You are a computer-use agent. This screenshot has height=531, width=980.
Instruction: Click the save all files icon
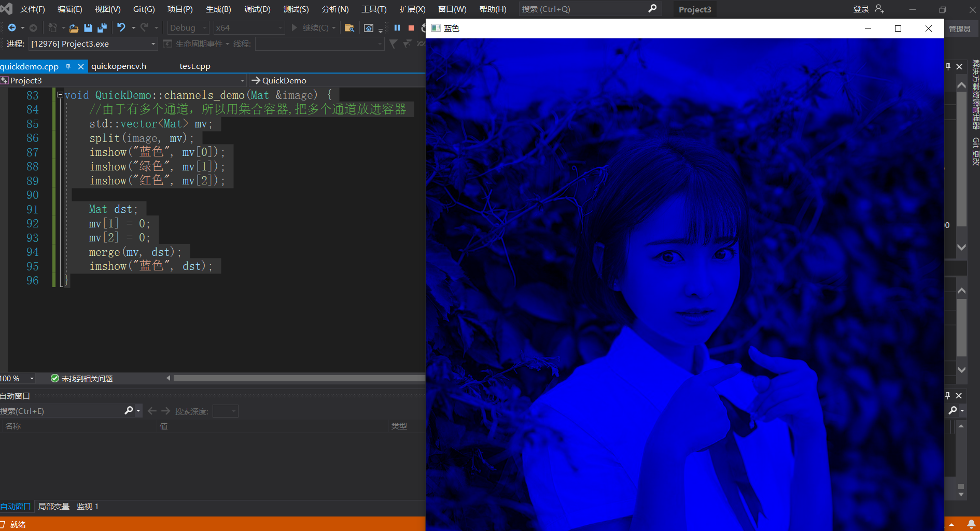coord(102,28)
